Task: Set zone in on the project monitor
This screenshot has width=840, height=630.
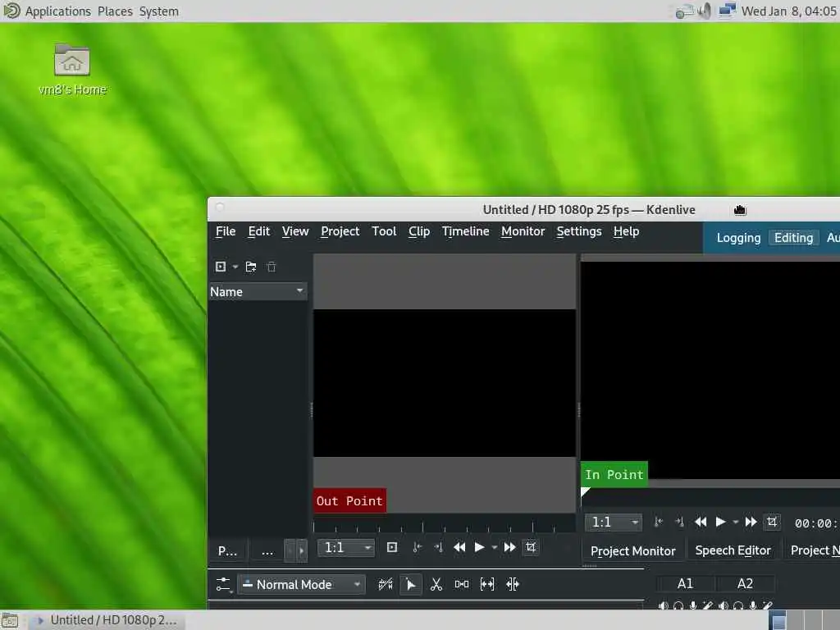Action: (659, 522)
